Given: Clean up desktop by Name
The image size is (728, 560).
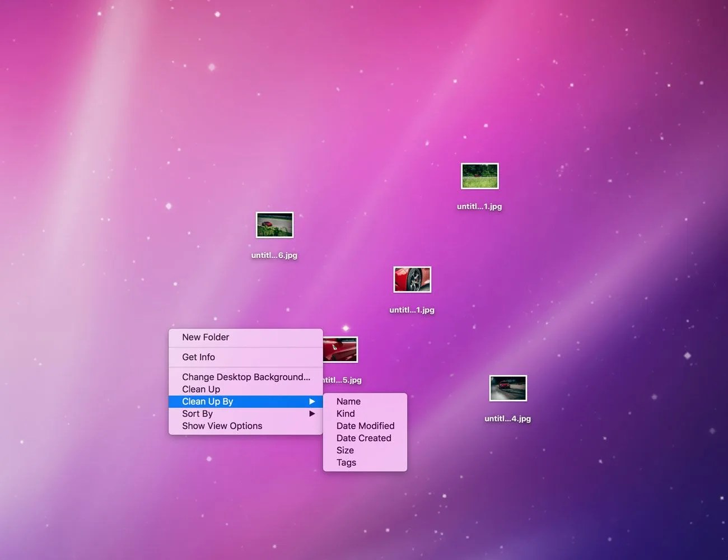Looking at the screenshot, I should click(x=365, y=402).
